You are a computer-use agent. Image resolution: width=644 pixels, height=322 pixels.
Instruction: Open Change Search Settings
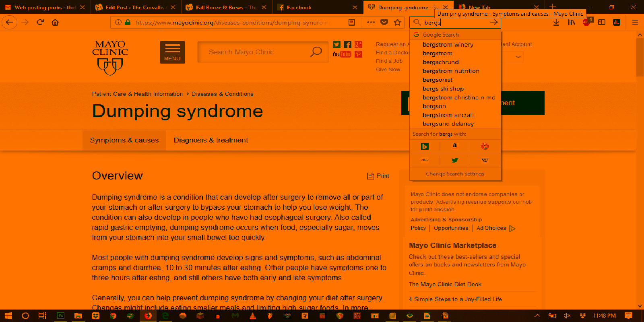[455, 174]
